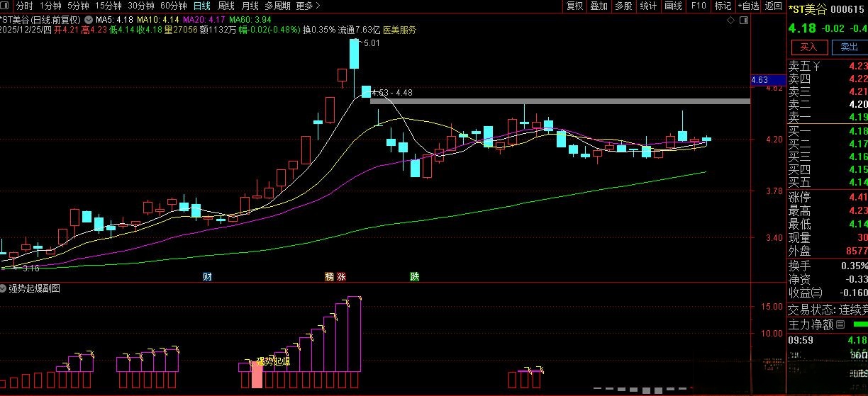Switch to the 周线 weekly chart period
The width and height of the screenshot is (868, 396).
click(x=226, y=6)
